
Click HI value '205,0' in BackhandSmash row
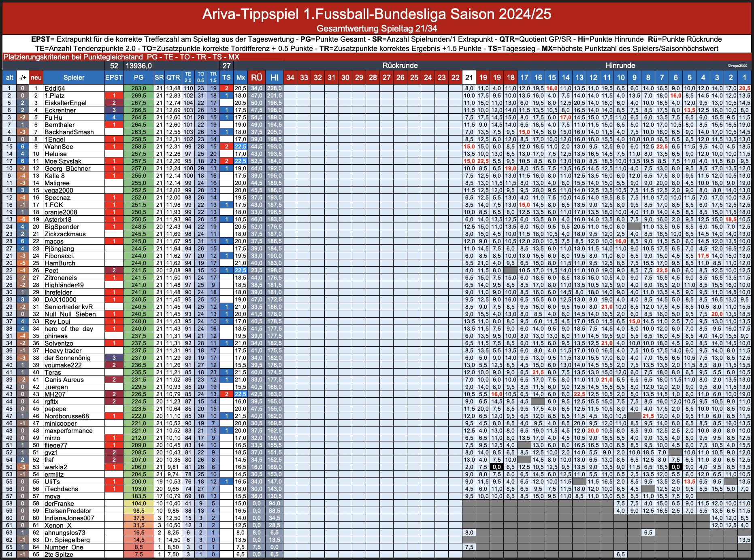click(x=274, y=132)
